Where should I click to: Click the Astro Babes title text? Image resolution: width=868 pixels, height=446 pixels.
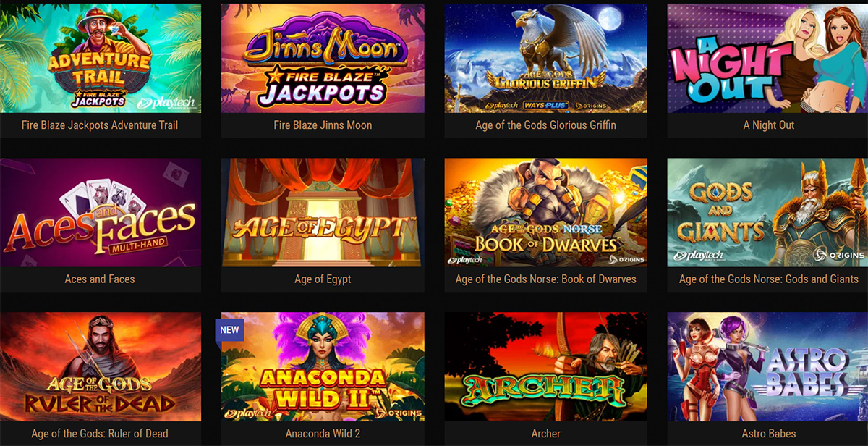click(x=768, y=434)
